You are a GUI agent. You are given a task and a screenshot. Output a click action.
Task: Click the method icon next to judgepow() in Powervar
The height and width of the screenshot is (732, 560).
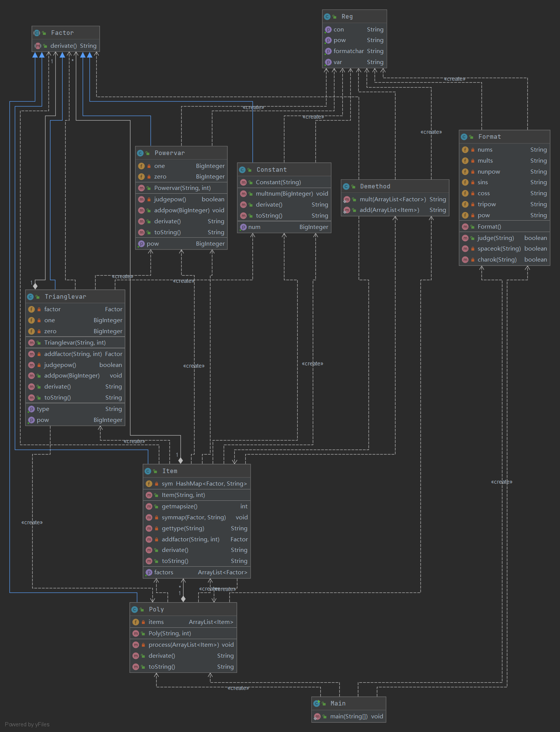coord(141,199)
